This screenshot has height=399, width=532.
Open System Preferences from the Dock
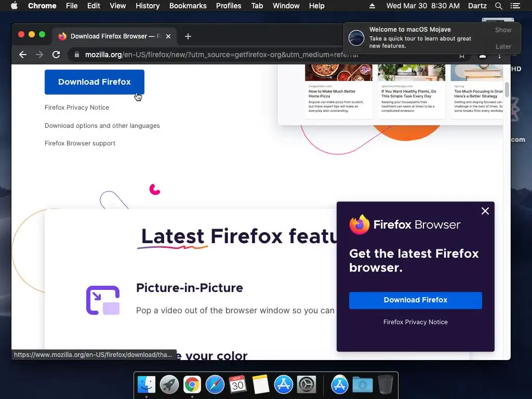coord(307,385)
